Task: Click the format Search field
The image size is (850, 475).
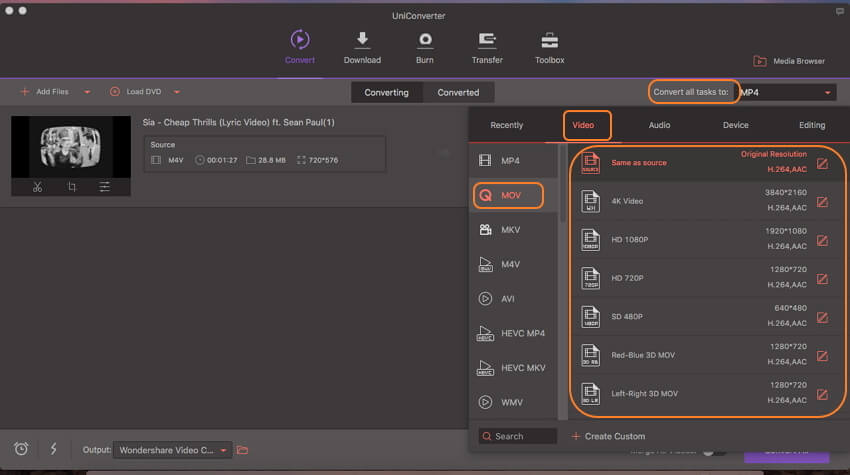Action: [518, 436]
